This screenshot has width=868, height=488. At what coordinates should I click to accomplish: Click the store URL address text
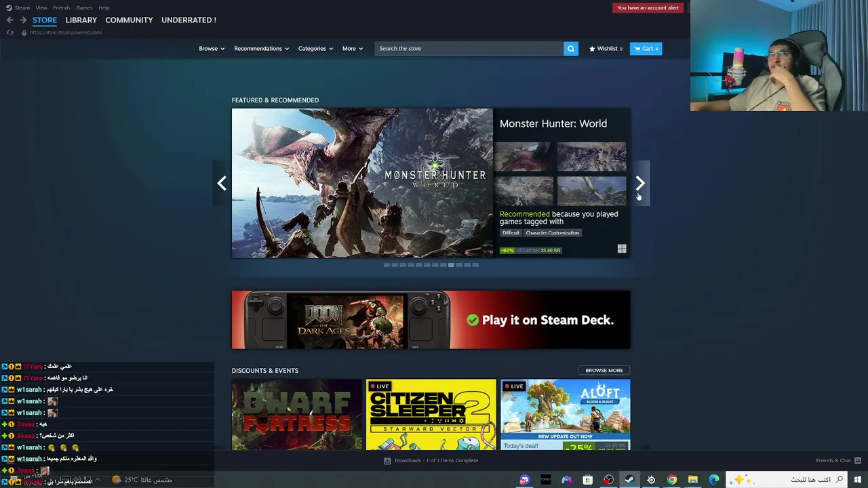[66, 33]
